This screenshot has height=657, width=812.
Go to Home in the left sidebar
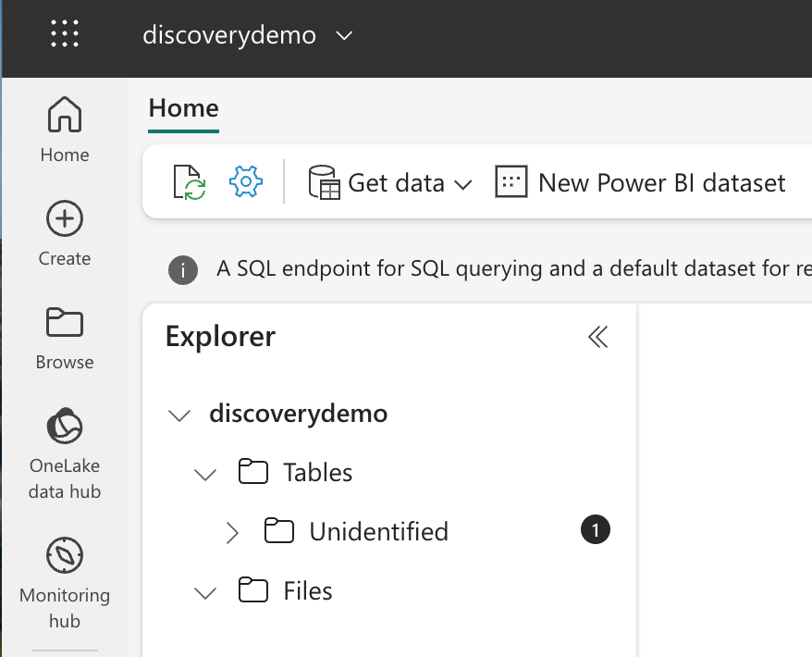tap(65, 129)
